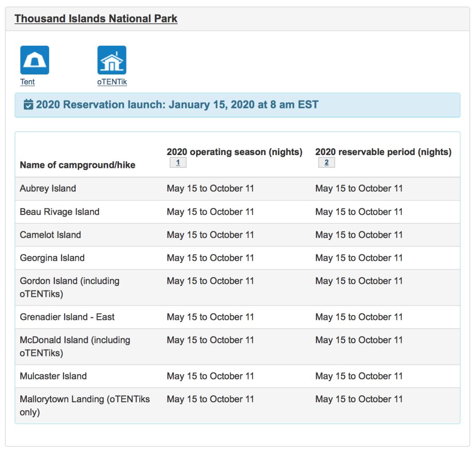Viewport: 476px width, 456px height.
Task: Click Mallorytown Landing's reservable period dates
Action: click(359, 399)
